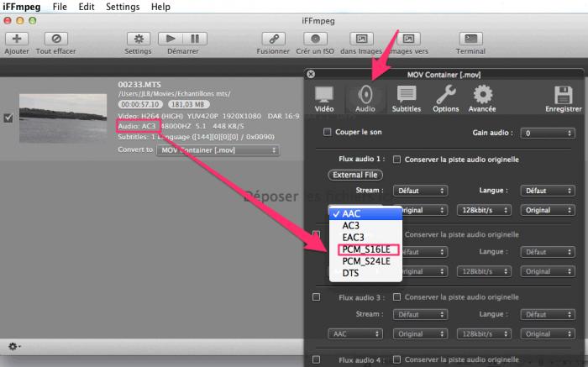The width and height of the screenshot is (588, 367).
Task: Check Conserver la piste originelle for Flux audio 3
Action: click(x=396, y=297)
